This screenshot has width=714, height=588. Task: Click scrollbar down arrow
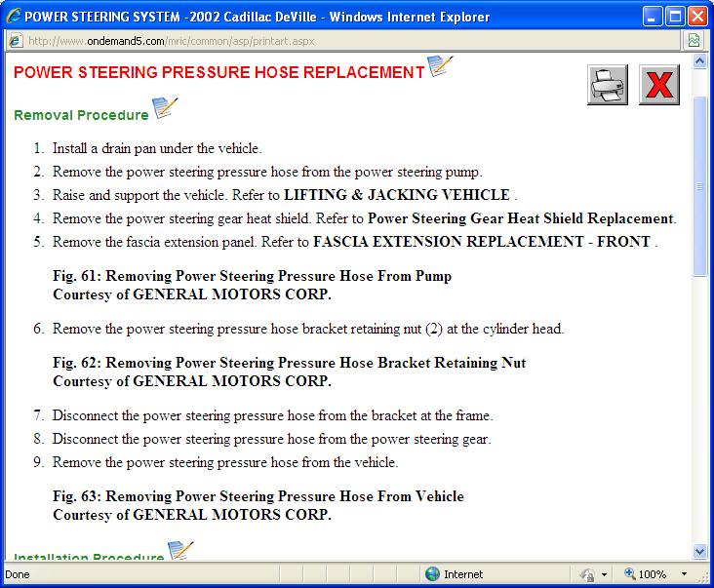click(x=699, y=551)
